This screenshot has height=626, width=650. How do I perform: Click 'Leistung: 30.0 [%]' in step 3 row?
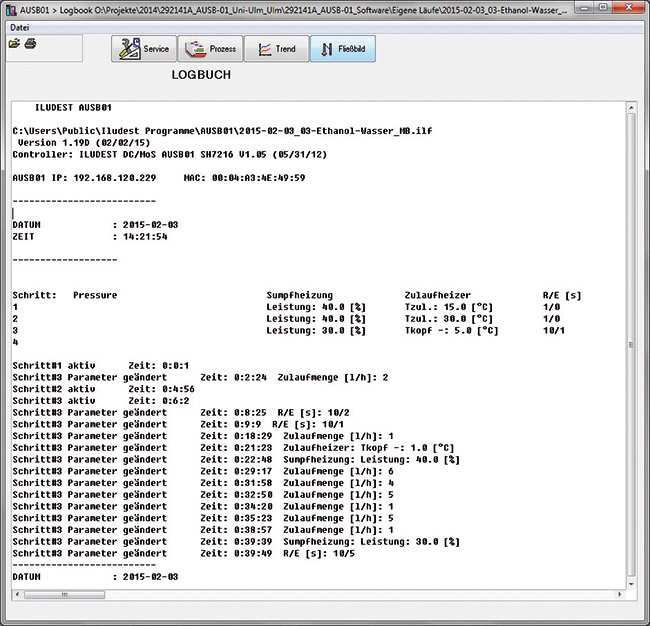[316, 330]
